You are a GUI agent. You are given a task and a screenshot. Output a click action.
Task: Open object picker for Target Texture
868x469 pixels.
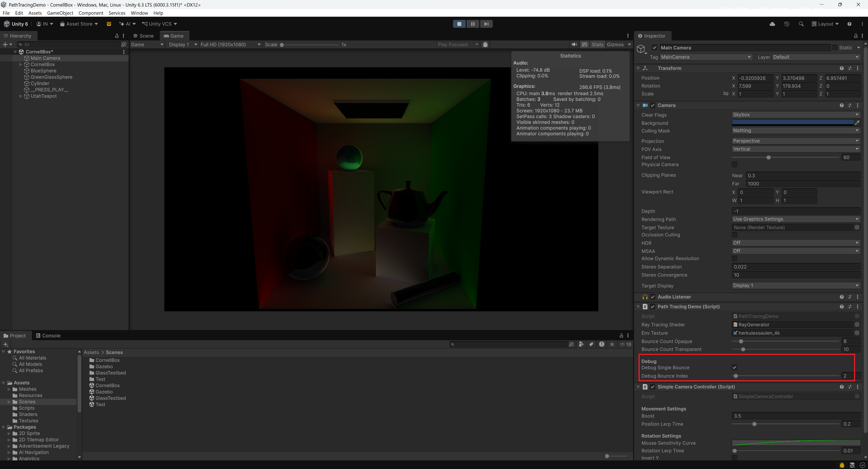pyautogui.click(x=857, y=227)
